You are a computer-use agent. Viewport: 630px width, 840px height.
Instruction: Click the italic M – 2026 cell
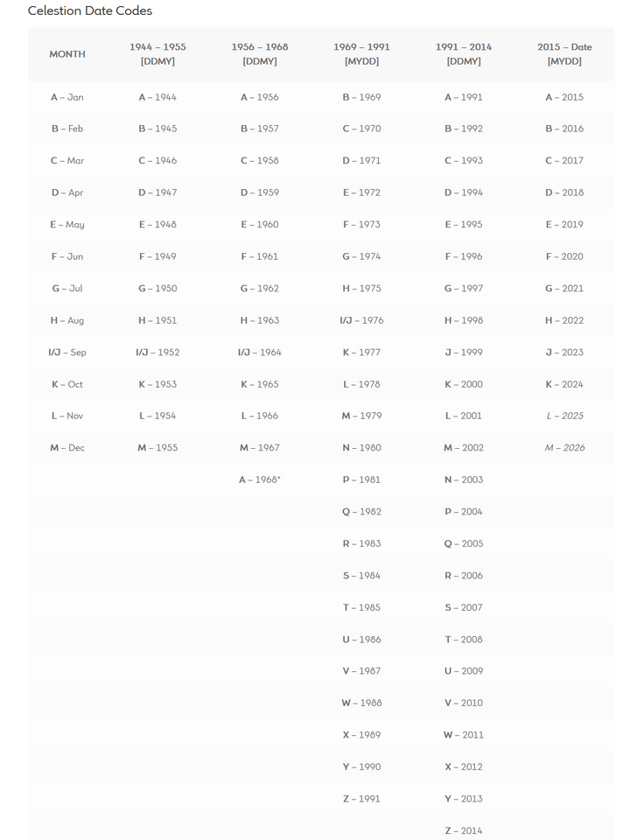(564, 448)
